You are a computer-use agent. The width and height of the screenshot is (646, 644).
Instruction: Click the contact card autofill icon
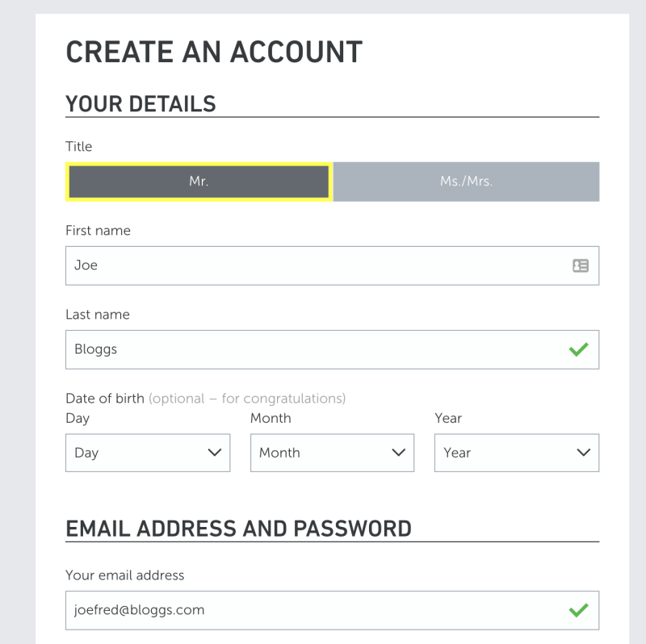tap(581, 266)
